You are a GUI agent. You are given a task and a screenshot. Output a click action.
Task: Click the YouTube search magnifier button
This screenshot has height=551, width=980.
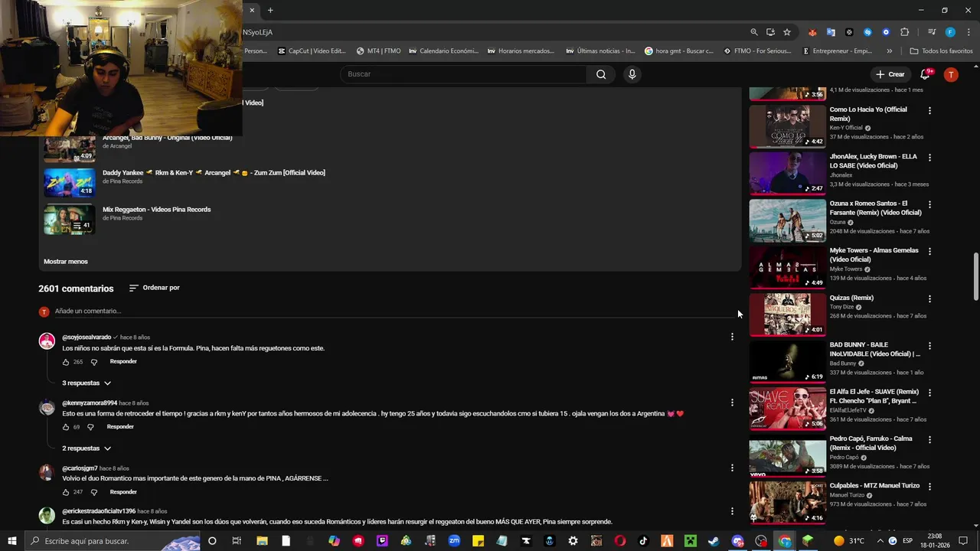[x=601, y=74]
